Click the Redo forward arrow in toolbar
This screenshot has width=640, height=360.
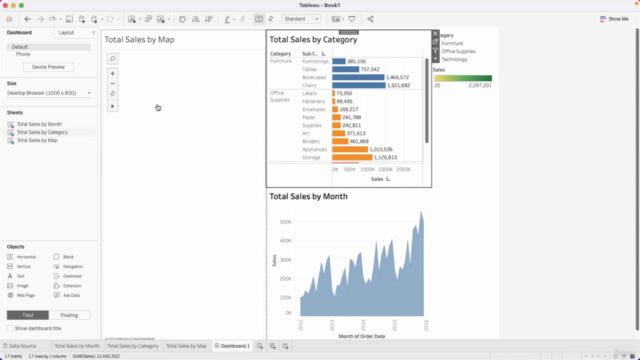(x=40, y=19)
